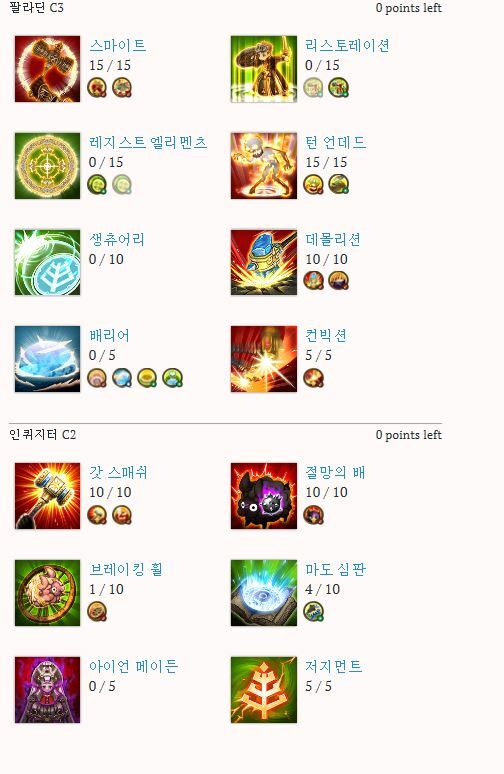Select the 데몰리션 skill icon
This screenshot has height=774, width=504.
264,263
